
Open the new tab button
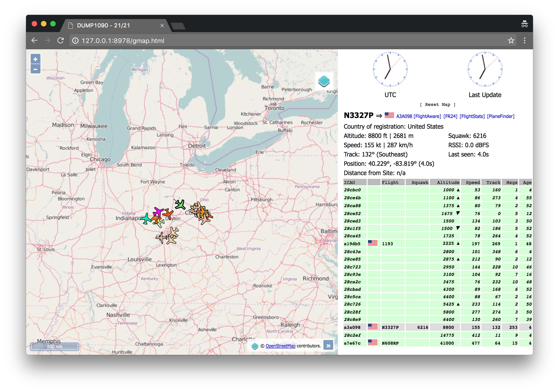pyautogui.click(x=178, y=26)
